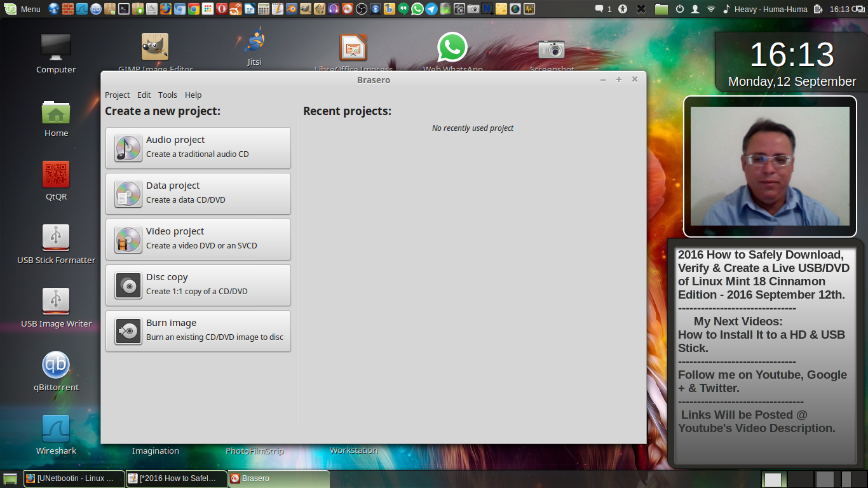Viewport: 868px width, 488px height.
Task: Open Web WhatsApp desktop icon
Action: tap(452, 52)
